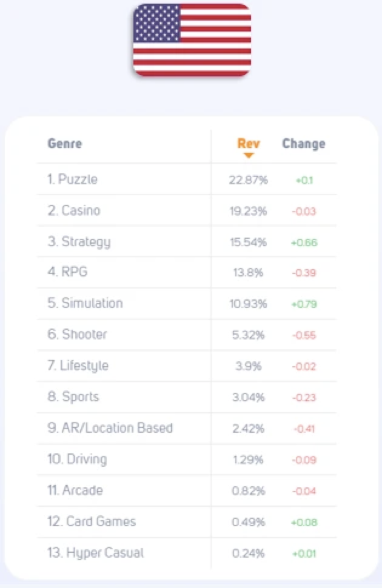The image size is (382, 588).
Task: Click the orange sort arrow under Rev
Action: tap(249, 155)
